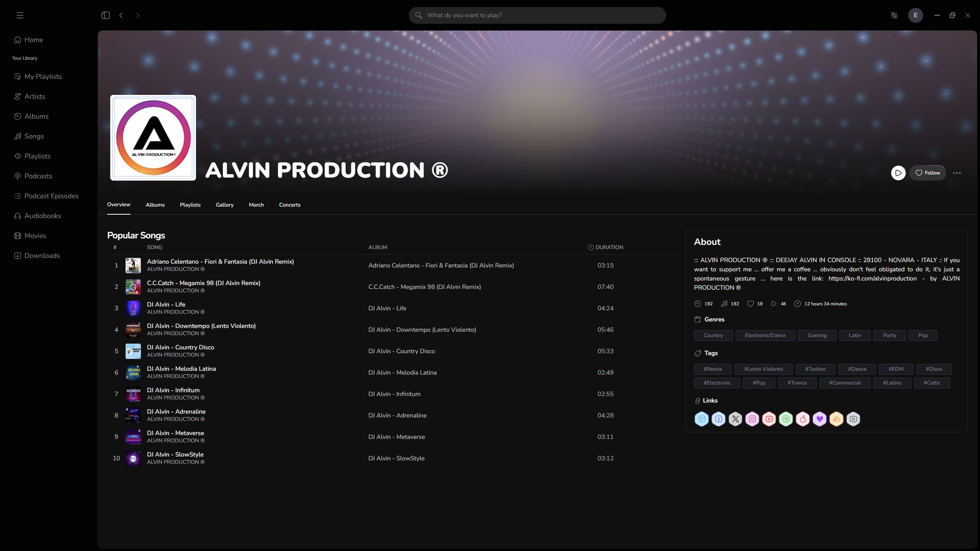Click the #Techno tag
This screenshot has width=980, height=551.
pyautogui.click(x=815, y=369)
